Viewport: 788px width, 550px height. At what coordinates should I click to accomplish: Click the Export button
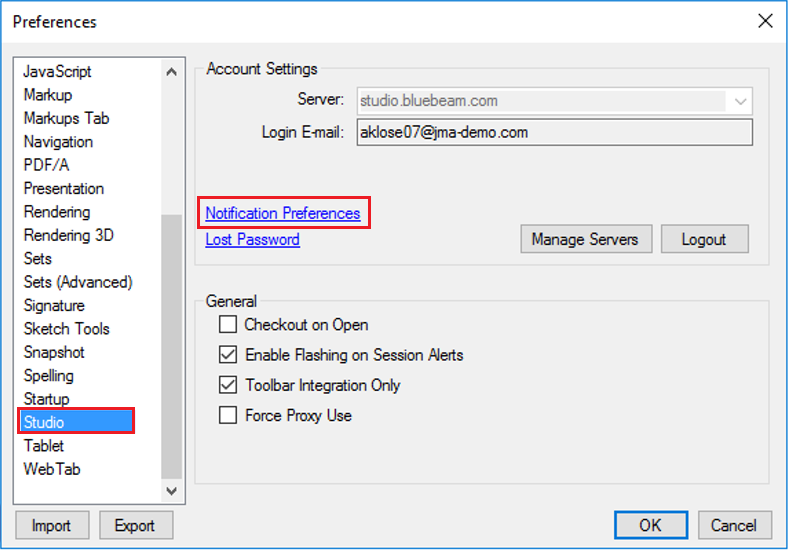point(136,525)
